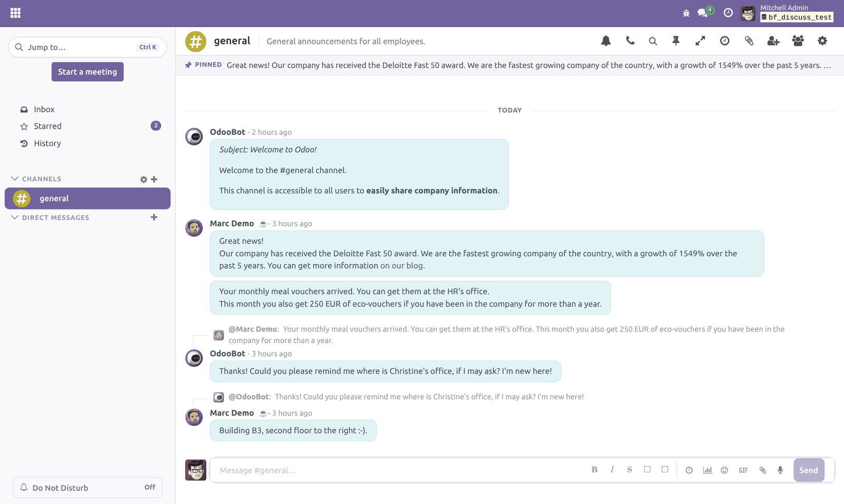
Task: Click the Send button
Action: click(809, 470)
